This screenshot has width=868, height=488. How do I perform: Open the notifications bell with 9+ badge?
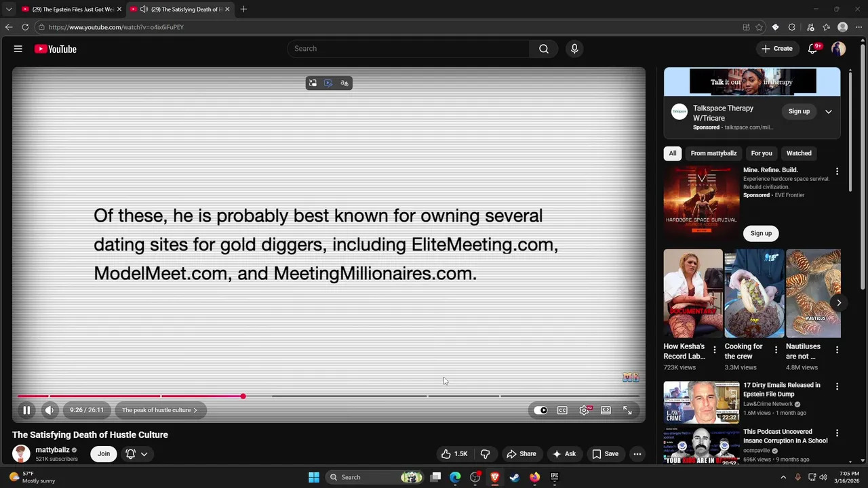coord(813,49)
